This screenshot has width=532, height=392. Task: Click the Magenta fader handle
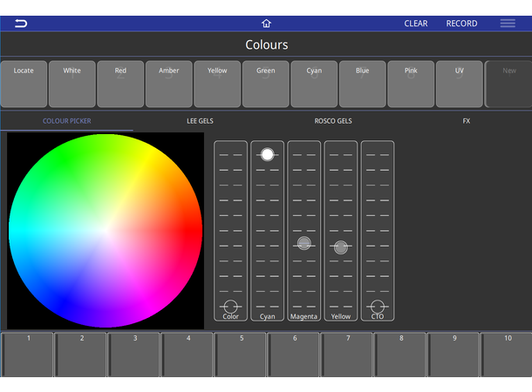click(304, 244)
